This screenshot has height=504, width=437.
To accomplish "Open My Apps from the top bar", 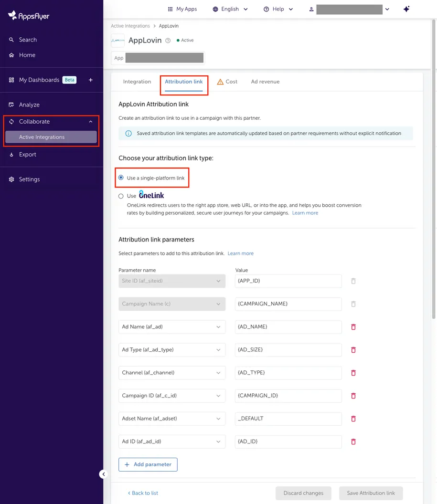I will (182, 9).
